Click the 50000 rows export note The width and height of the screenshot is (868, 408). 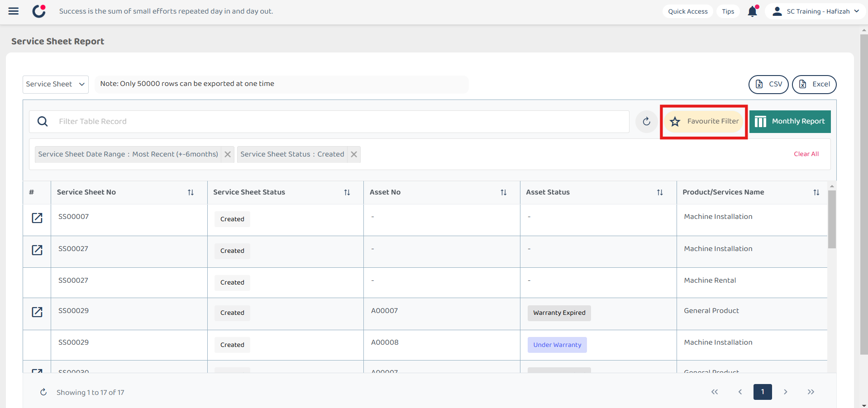coord(187,84)
